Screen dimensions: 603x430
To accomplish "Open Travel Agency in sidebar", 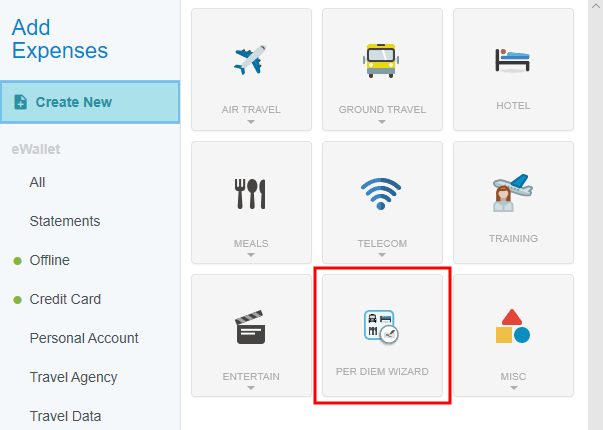I will click(x=73, y=377).
